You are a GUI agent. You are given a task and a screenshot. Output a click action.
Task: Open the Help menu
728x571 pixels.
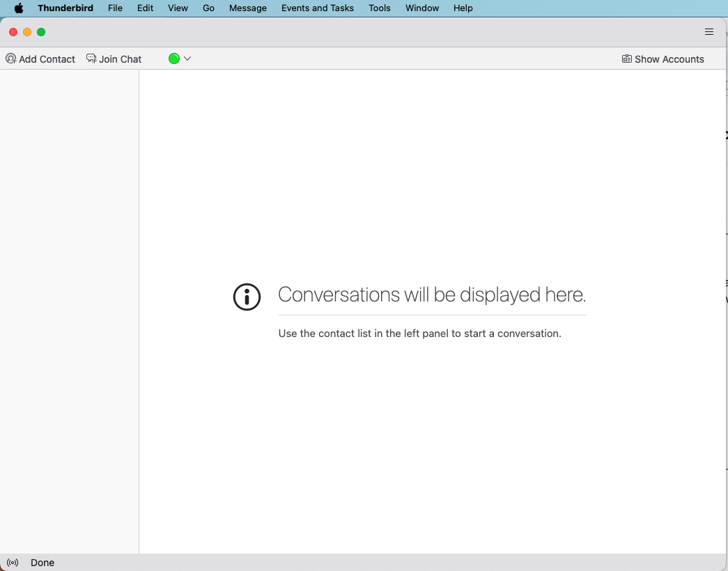pyautogui.click(x=463, y=8)
